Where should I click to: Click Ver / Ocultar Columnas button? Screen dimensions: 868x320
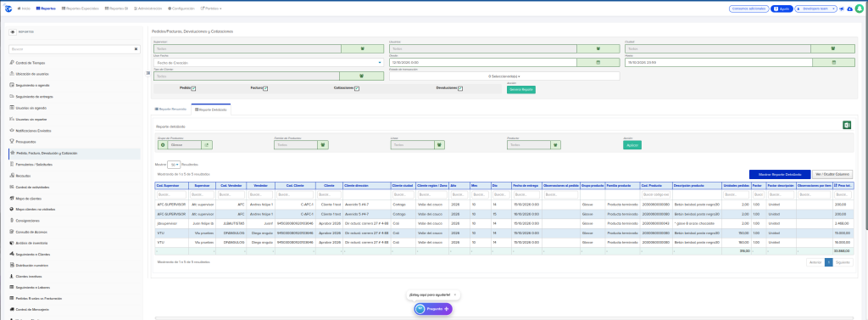[832, 174]
